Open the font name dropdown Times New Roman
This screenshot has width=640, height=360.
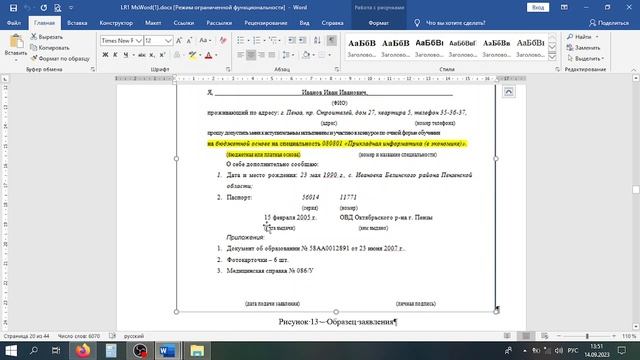tap(138, 40)
